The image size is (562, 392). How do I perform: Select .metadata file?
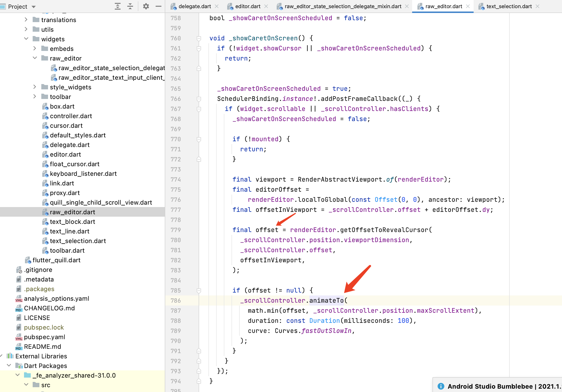coord(39,279)
